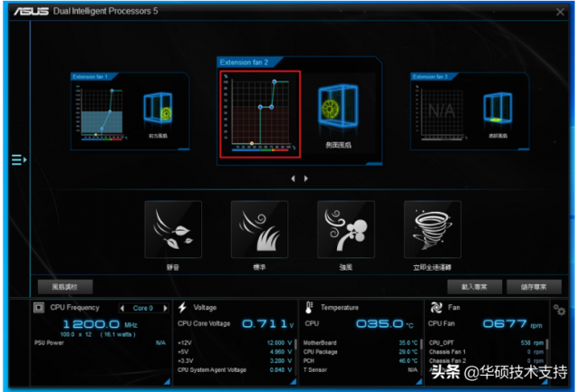The image size is (580, 392).
Task: Click the 側面風扇 label under fan 2
Action: pos(338,145)
